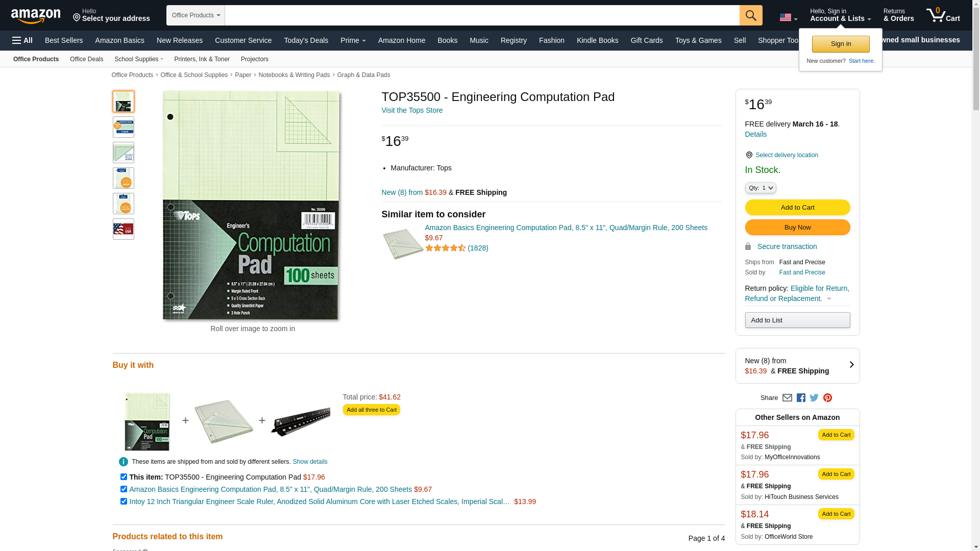980x551 pixels.
Task: Expand Office Products search category dropdown
Action: (195, 15)
